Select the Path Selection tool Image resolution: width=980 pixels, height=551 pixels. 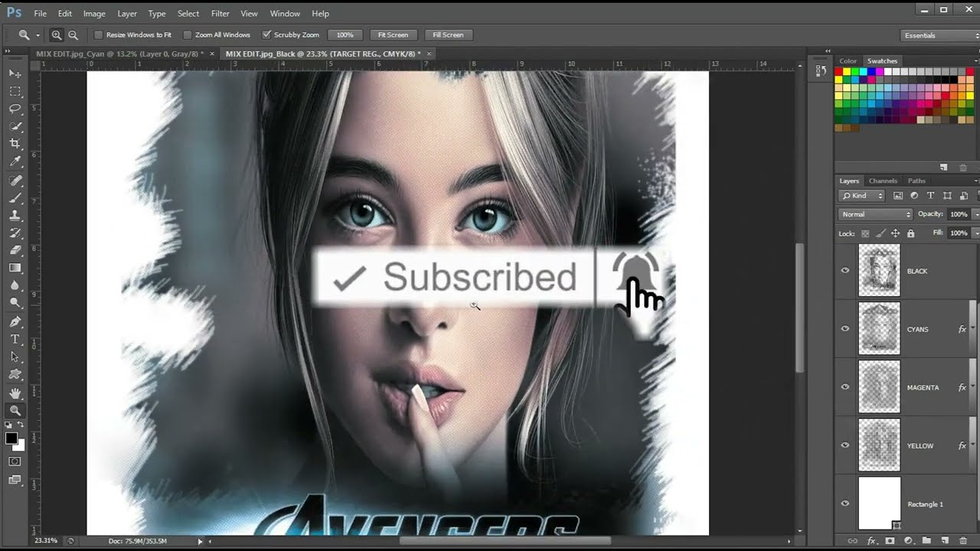(x=15, y=357)
